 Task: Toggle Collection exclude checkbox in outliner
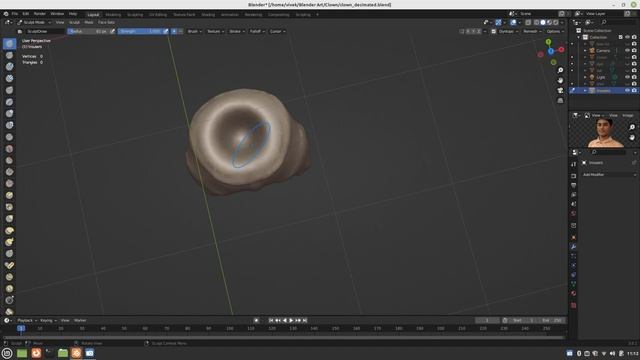pos(621,37)
